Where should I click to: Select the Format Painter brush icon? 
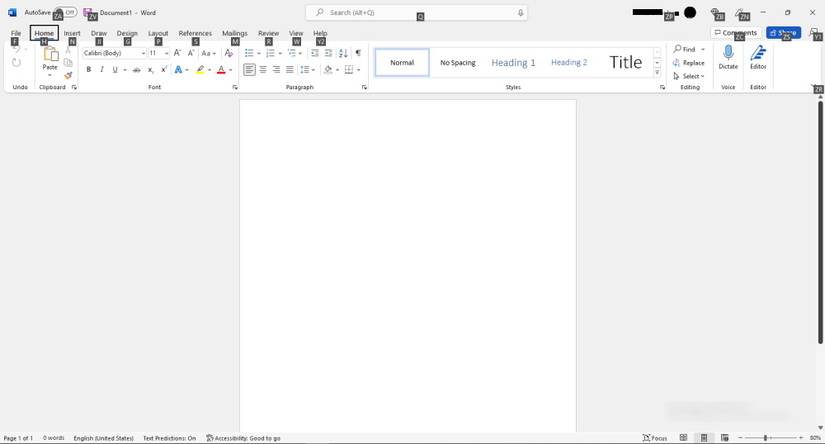point(68,75)
